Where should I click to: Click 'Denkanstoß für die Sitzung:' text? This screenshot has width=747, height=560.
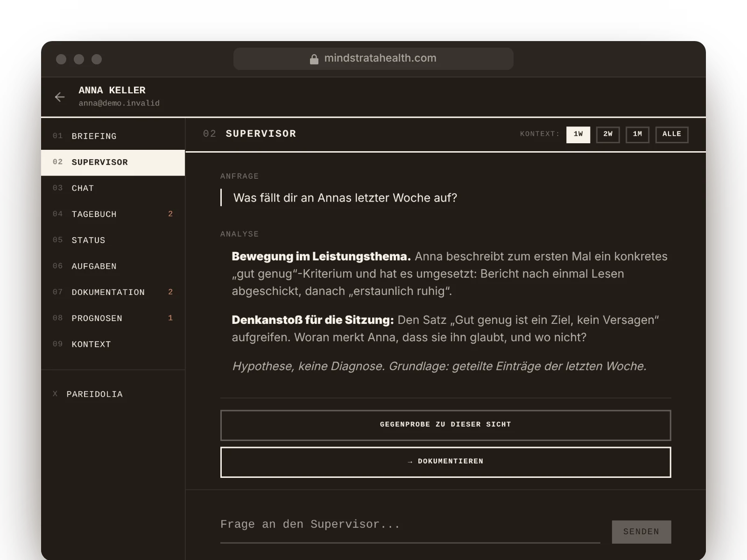point(313,320)
